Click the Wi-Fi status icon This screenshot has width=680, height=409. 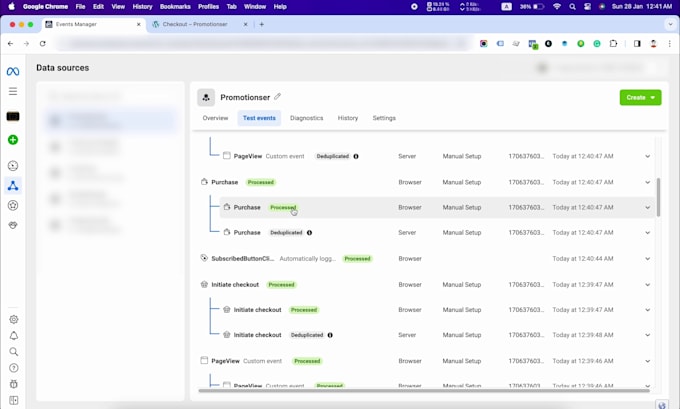pos(557,7)
